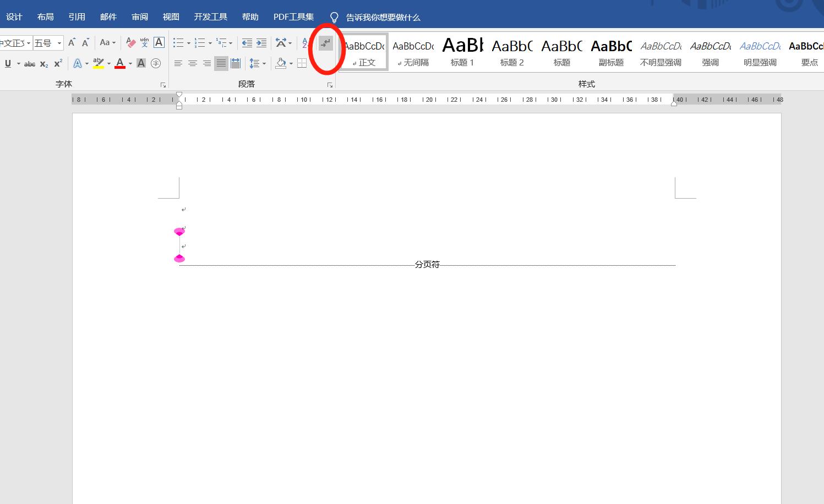Open the phonetic guide (wén) tool
The width and height of the screenshot is (824, 504).
click(x=144, y=43)
